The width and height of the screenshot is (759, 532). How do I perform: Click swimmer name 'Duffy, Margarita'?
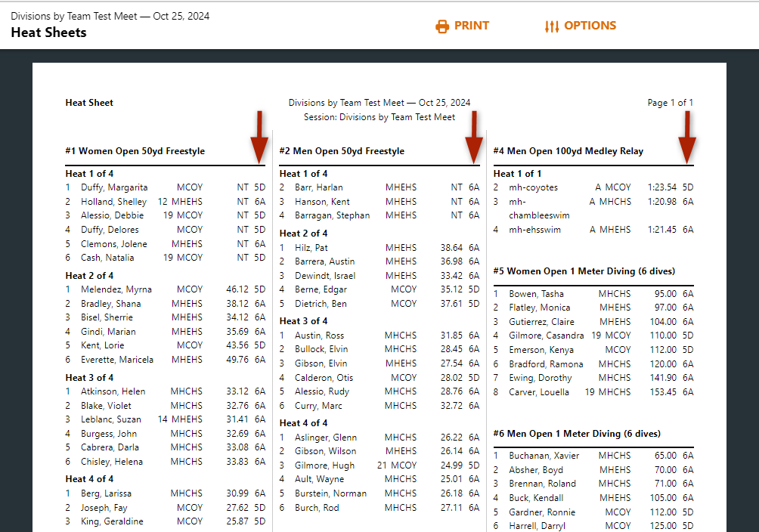(114, 187)
